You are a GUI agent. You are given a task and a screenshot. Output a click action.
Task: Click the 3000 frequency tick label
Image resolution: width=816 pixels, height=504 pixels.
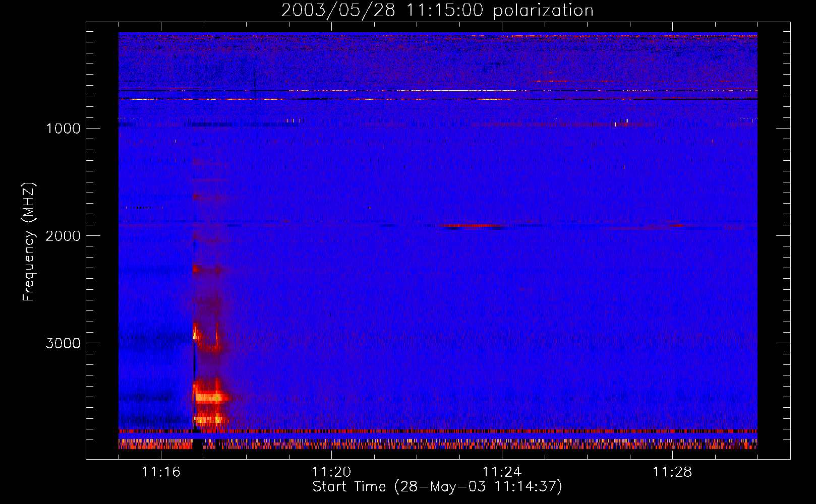point(63,343)
